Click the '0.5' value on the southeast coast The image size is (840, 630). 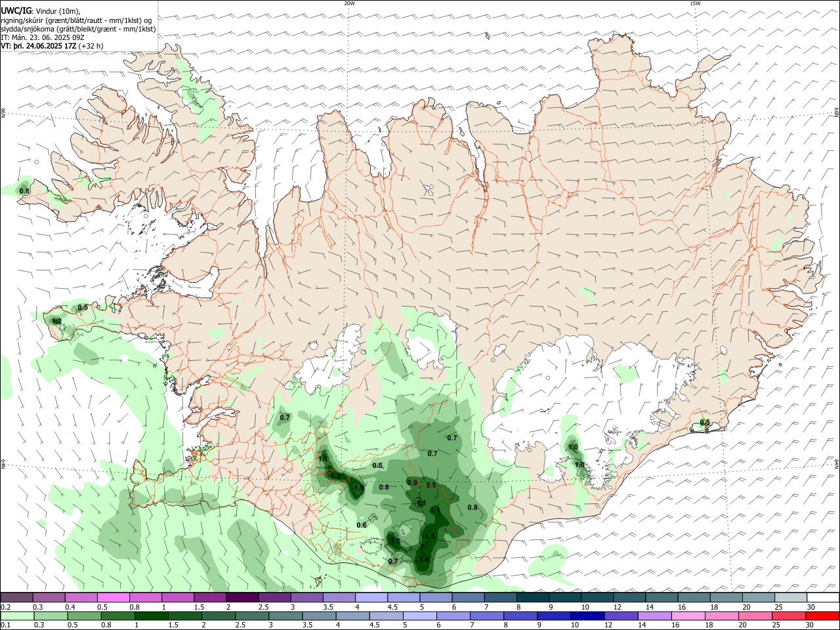705,422
